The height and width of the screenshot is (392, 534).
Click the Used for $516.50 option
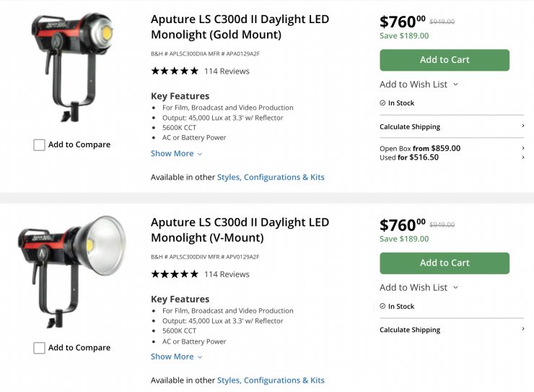[409, 157]
